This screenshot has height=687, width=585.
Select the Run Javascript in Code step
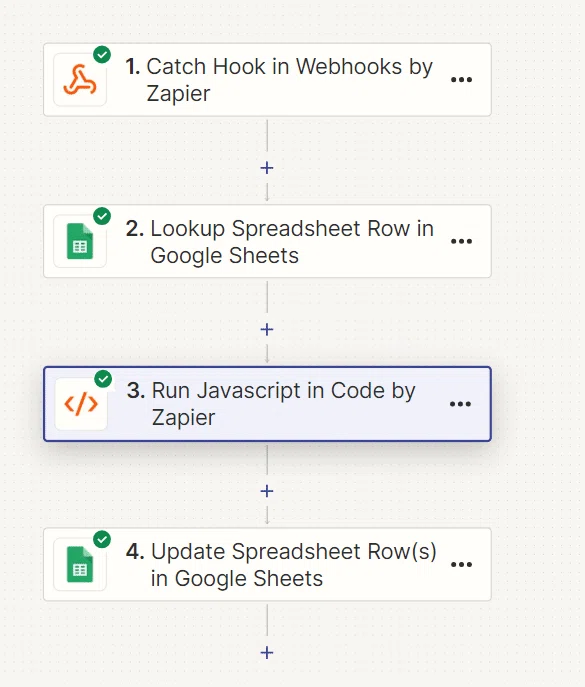(267, 404)
